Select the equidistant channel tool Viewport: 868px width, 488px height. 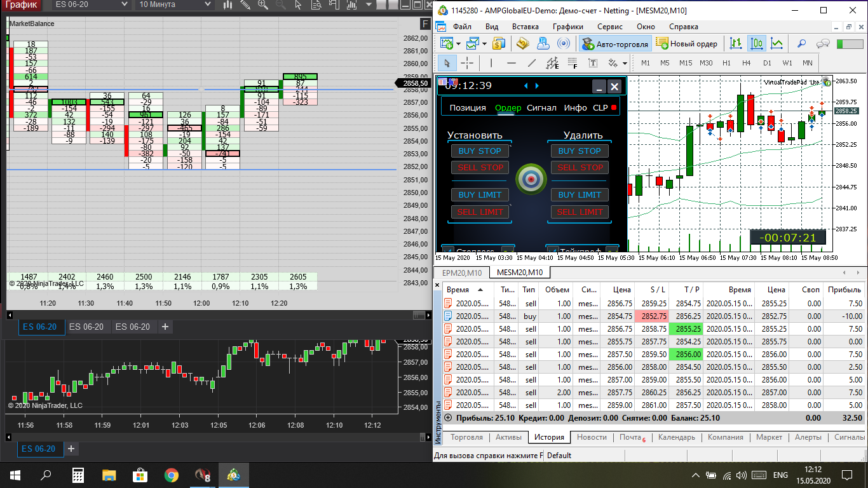(552, 63)
